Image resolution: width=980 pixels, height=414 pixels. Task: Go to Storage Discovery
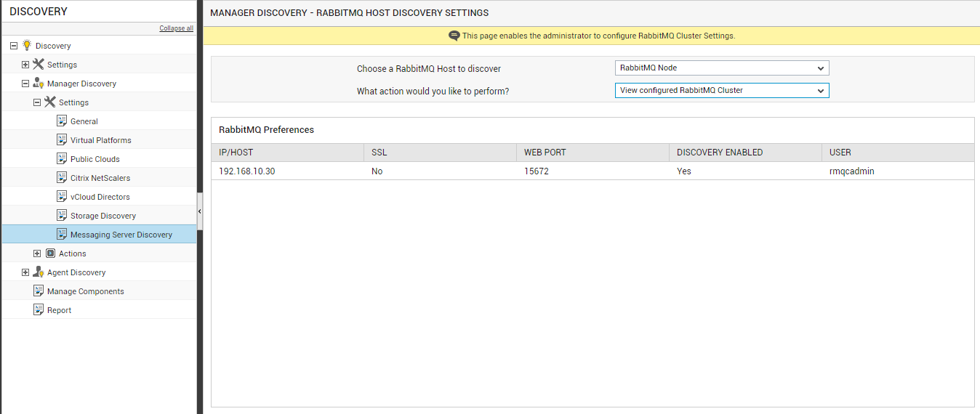[x=103, y=216]
